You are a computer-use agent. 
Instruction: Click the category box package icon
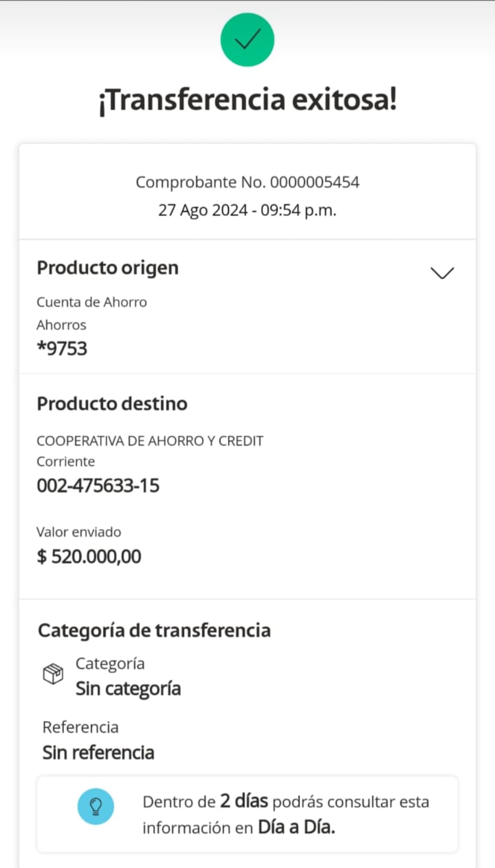coord(53,674)
